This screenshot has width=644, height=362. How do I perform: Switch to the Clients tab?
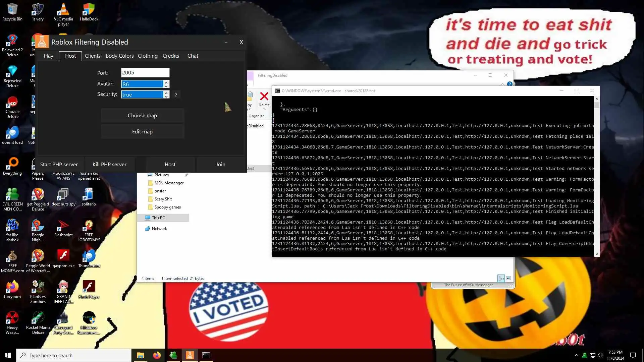tap(93, 56)
